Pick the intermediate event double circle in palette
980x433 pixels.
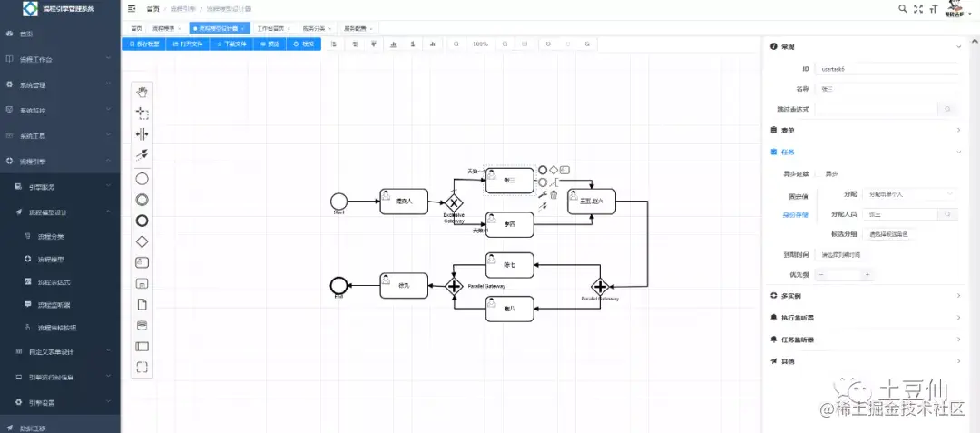coord(142,200)
